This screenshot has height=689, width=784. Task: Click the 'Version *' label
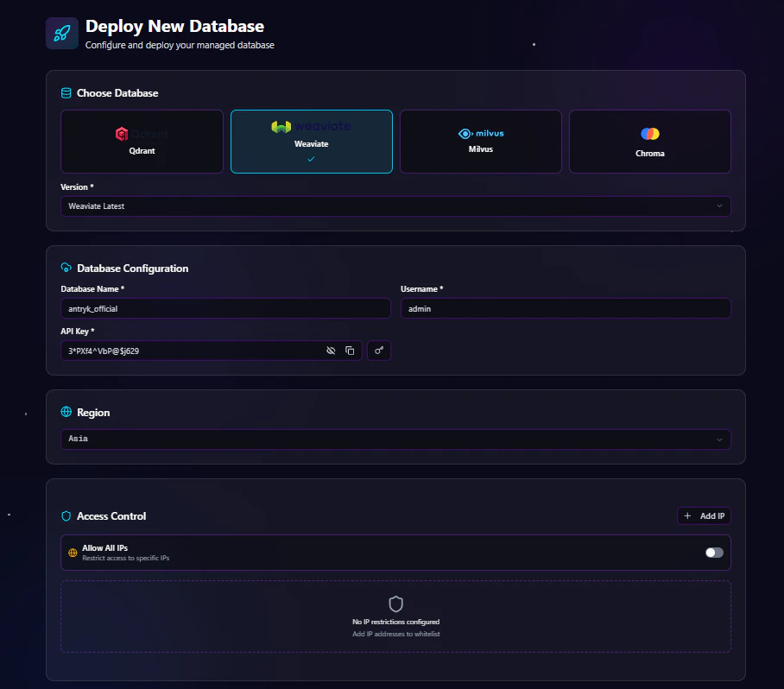pos(77,187)
